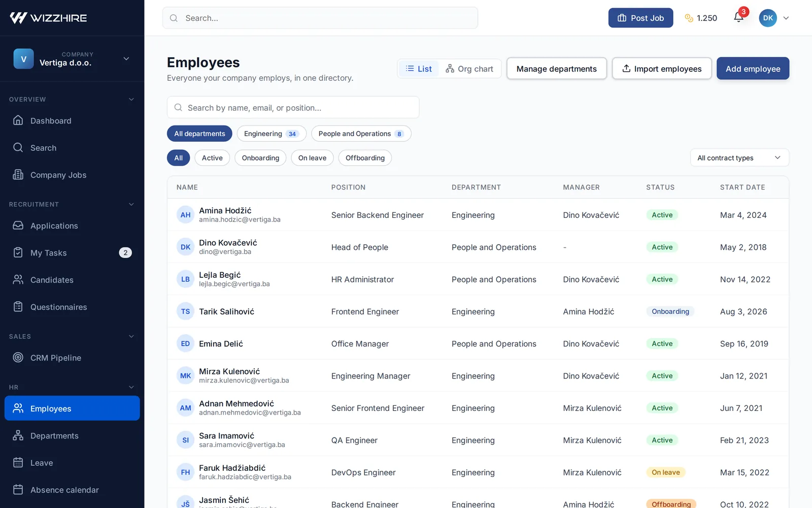Collapse the Recruitment sidebar section
Image resolution: width=812 pixels, height=508 pixels.
131,204
